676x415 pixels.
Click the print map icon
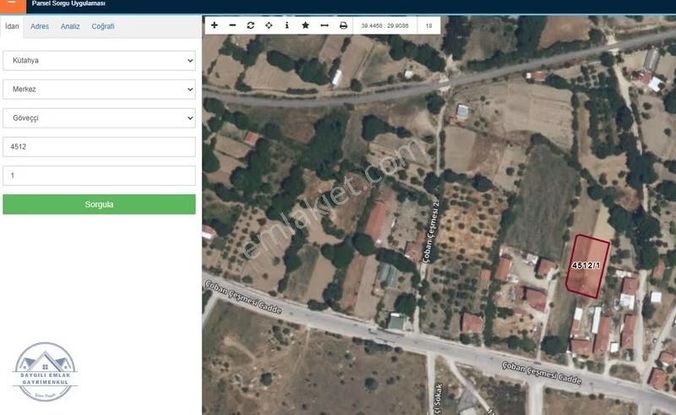(x=343, y=25)
